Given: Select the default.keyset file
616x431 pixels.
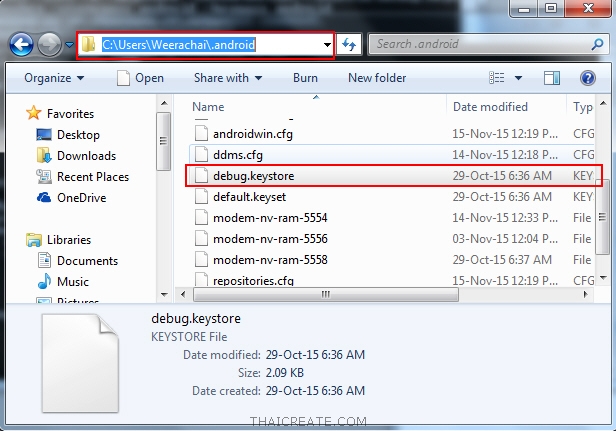Looking at the screenshot, I should pos(249,197).
